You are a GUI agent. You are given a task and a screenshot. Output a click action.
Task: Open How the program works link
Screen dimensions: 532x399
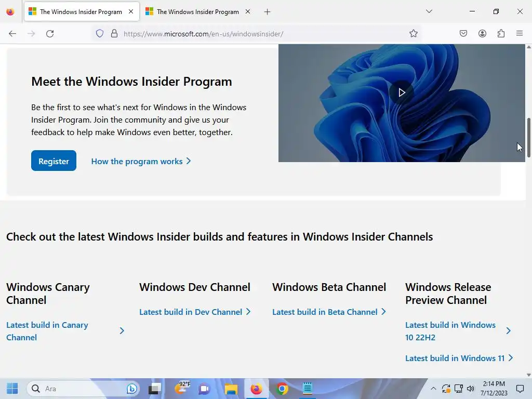click(x=141, y=161)
